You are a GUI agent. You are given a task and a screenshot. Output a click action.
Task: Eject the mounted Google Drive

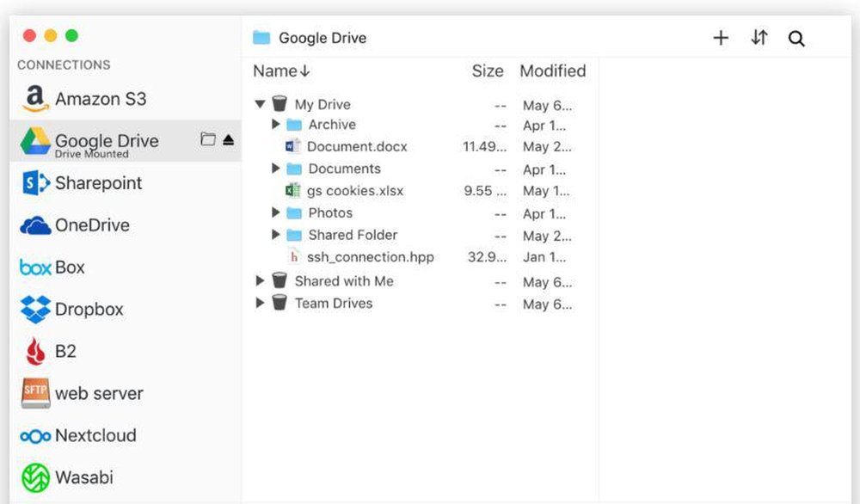coord(228,139)
